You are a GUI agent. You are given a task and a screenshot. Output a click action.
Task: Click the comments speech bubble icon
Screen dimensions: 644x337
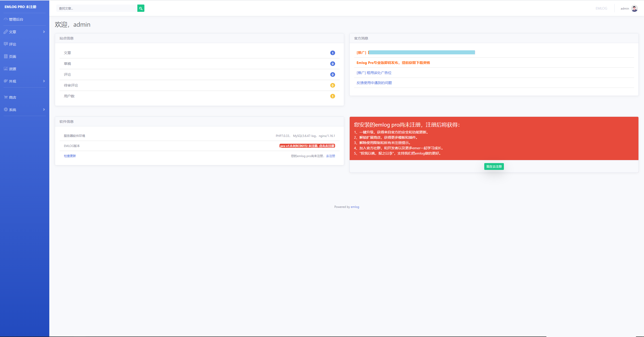point(6,44)
